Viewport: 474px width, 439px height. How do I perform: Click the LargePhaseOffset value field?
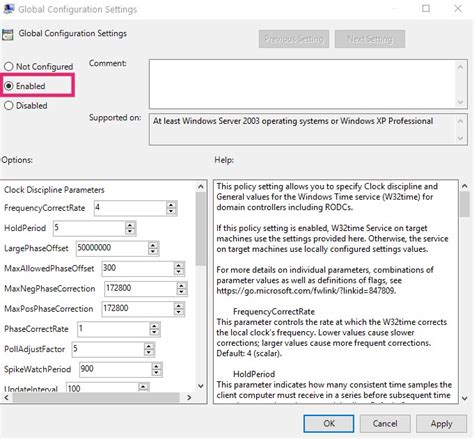[x=112, y=248]
